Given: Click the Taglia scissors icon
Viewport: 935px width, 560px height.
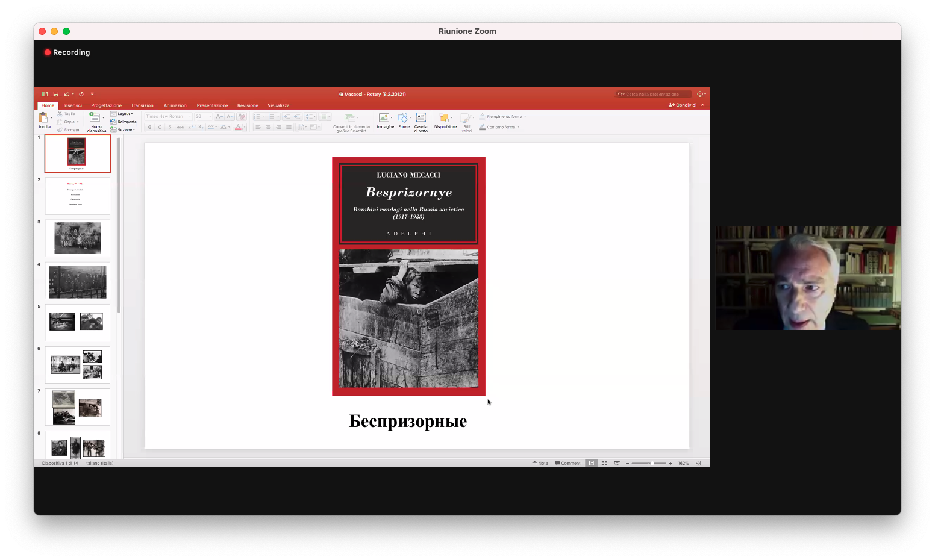Looking at the screenshot, I should coord(60,113).
